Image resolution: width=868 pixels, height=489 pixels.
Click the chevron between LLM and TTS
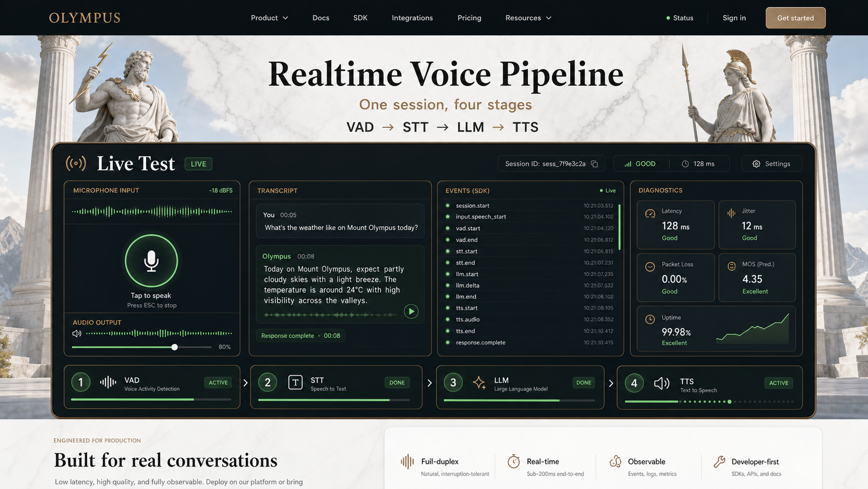click(611, 384)
